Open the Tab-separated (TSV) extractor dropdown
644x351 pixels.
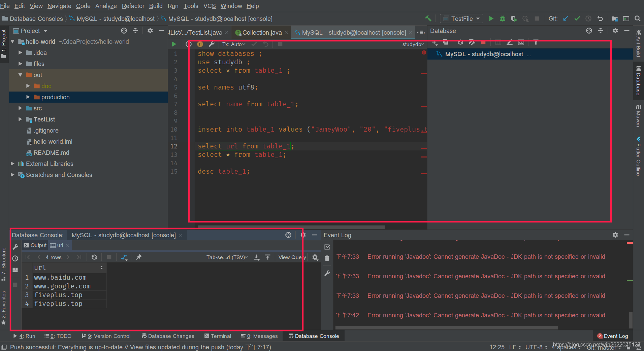click(x=227, y=257)
